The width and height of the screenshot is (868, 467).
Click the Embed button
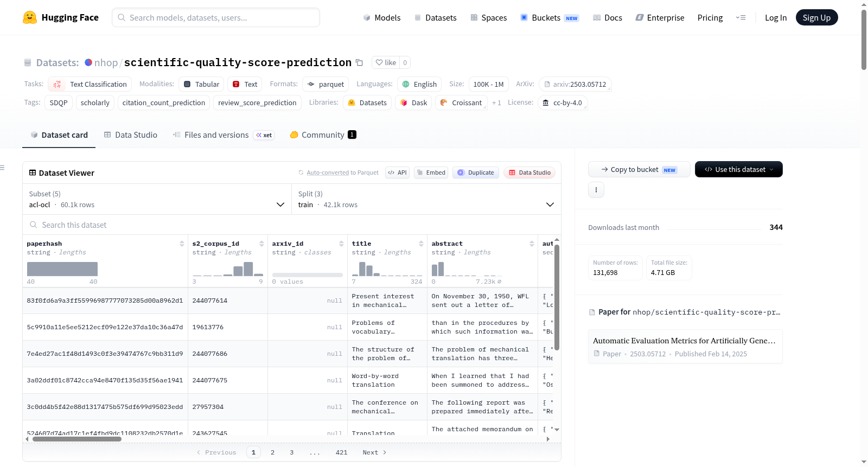[431, 172]
